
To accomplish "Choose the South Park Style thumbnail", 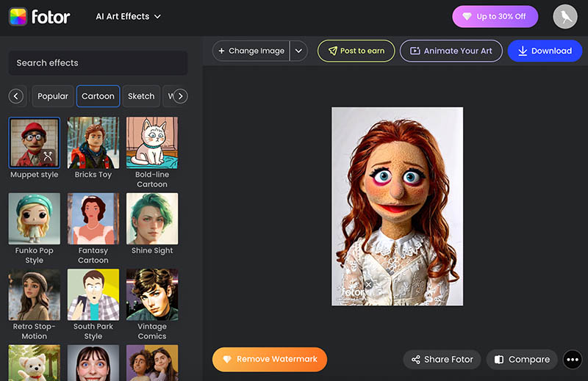I will [93, 295].
